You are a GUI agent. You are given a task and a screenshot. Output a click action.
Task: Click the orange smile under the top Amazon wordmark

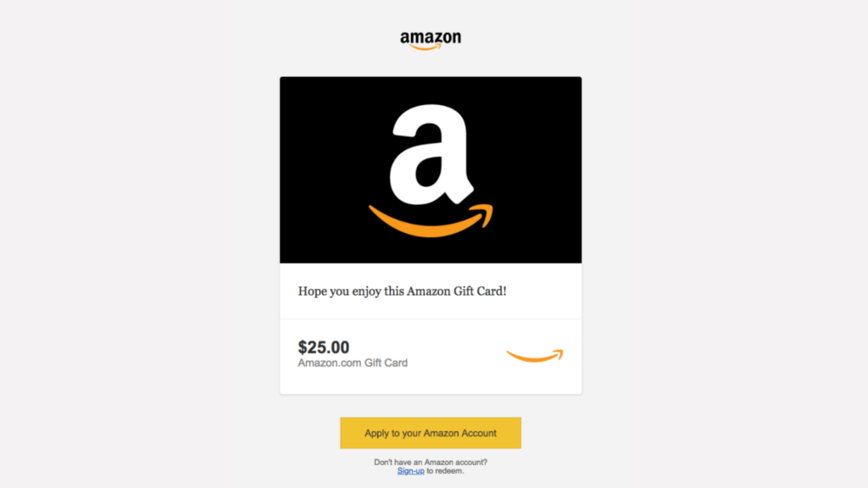click(x=426, y=47)
